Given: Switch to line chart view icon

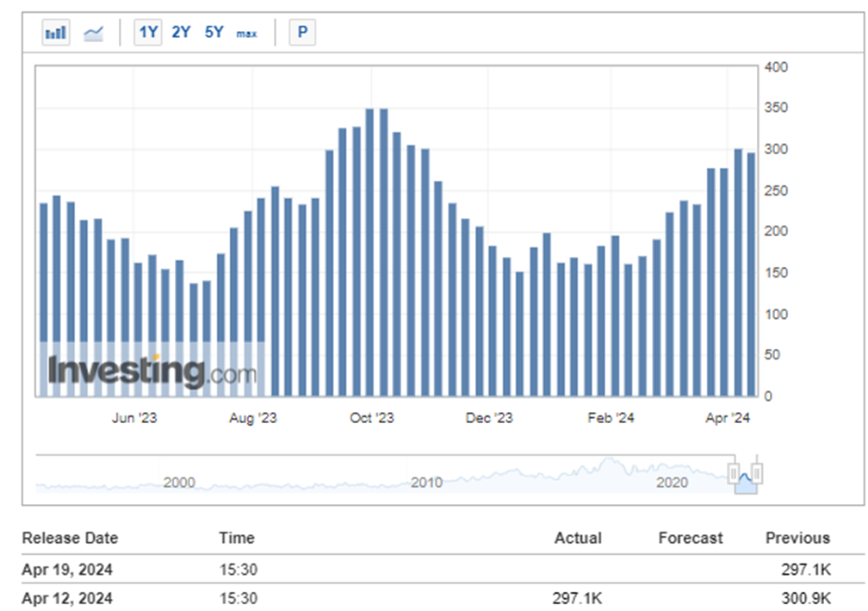Looking at the screenshot, I should click(x=94, y=34).
